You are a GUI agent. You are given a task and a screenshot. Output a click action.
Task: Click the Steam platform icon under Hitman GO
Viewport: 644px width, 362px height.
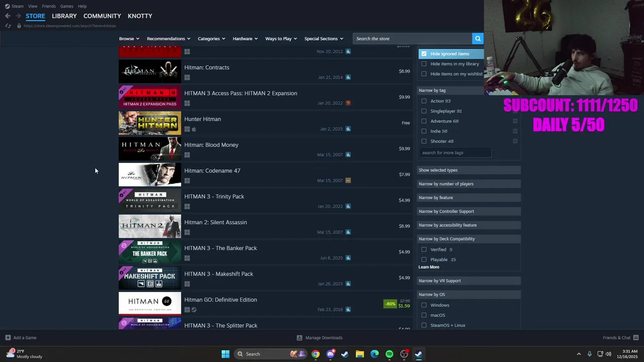194,310
